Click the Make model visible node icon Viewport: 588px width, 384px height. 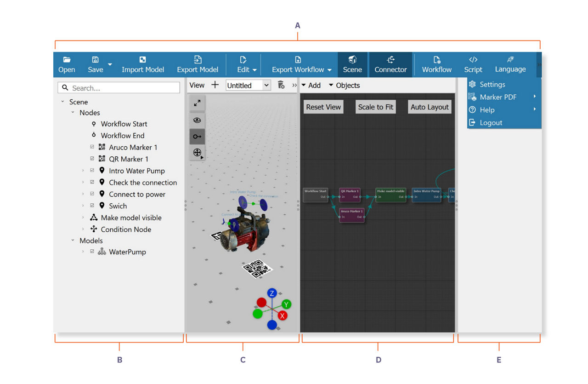[x=94, y=218]
